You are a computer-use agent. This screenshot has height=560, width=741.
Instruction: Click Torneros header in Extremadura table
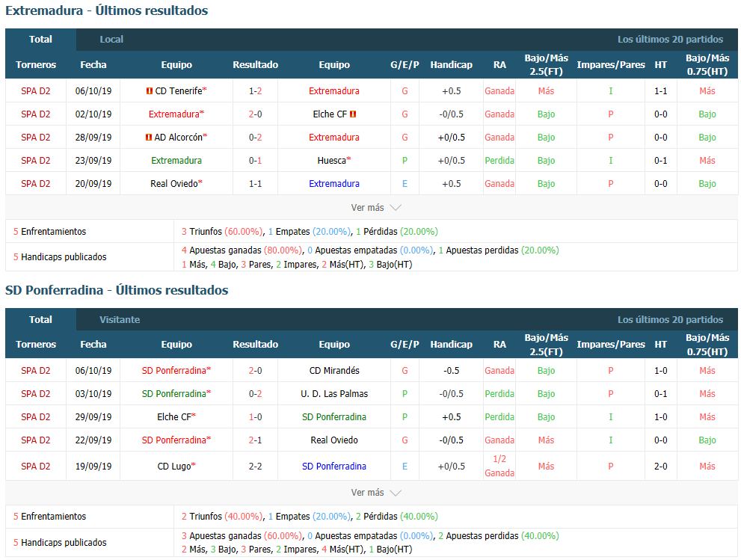tap(36, 65)
